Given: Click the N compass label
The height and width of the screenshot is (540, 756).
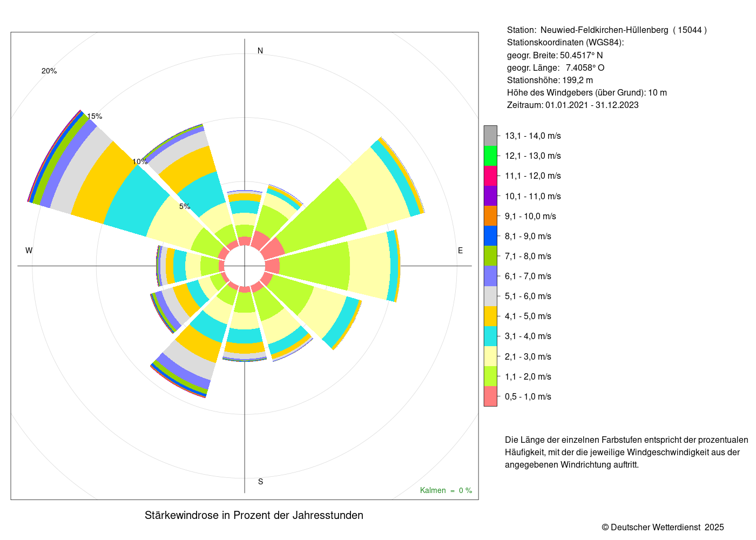Looking at the screenshot, I should coord(260,51).
